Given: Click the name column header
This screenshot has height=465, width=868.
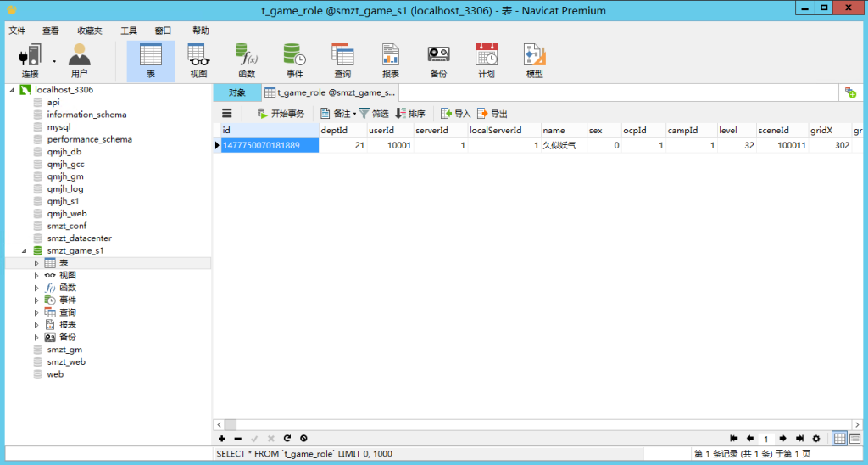Looking at the screenshot, I should (564, 130).
